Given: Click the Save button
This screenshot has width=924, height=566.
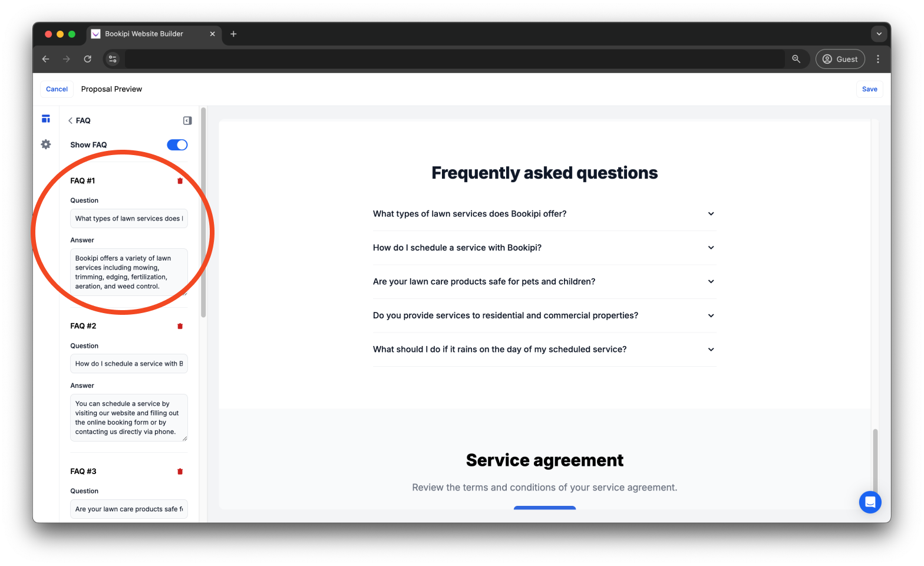Looking at the screenshot, I should pos(869,90).
